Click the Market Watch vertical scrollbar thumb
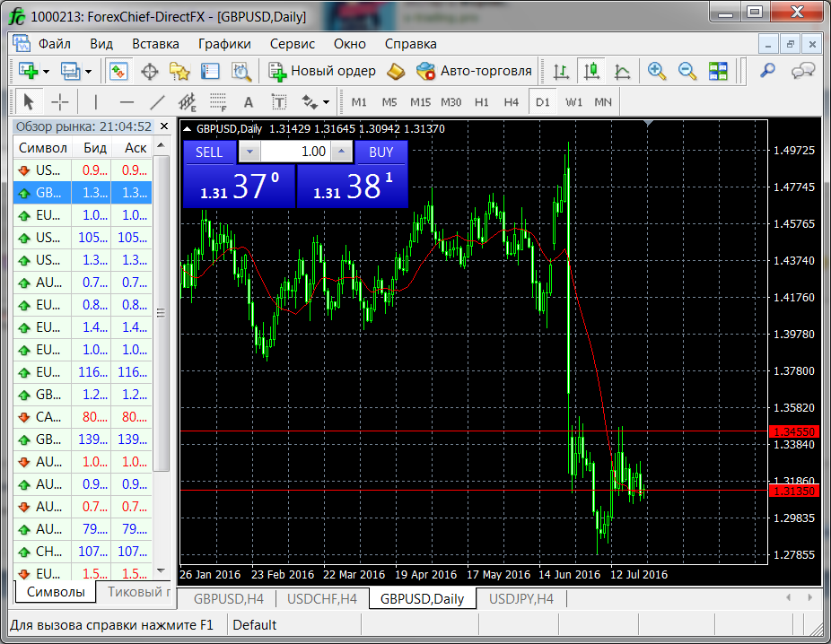 [162, 312]
